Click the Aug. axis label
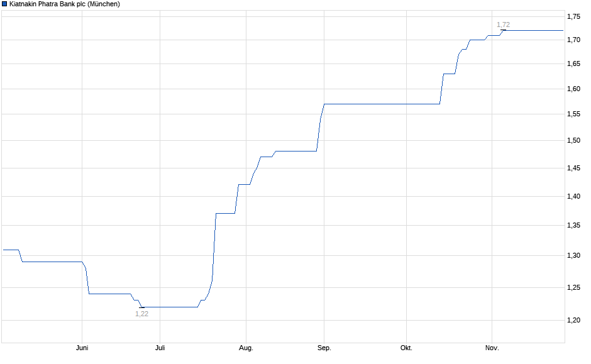Image resolution: width=591 pixels, height=364 pixels. point(246,347)
